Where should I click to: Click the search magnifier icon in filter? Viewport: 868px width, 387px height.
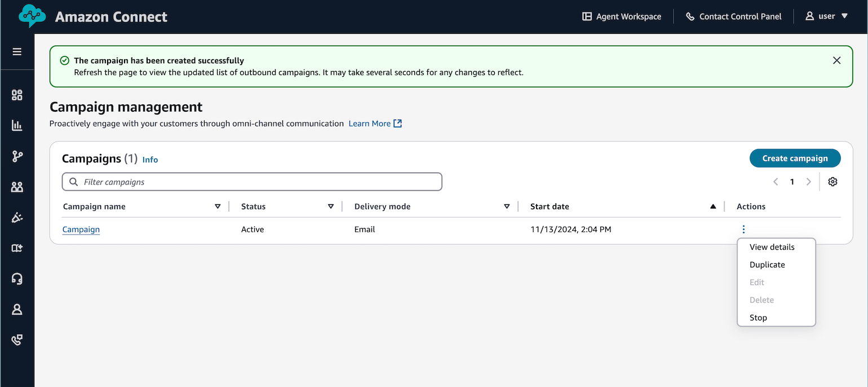[x=73, y=182]
